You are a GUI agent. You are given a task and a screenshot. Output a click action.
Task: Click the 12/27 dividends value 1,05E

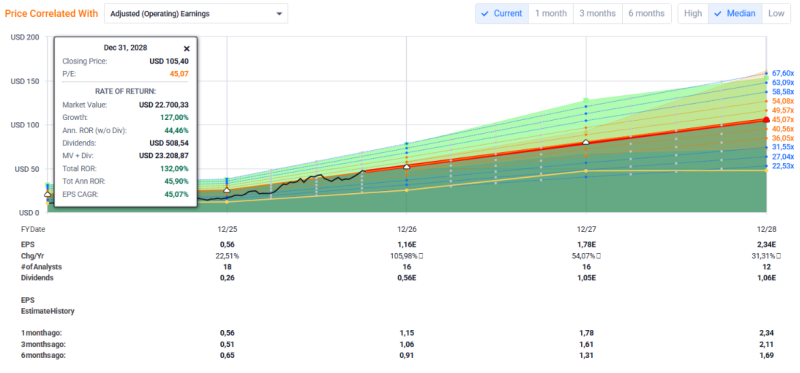tap(586, 278)
